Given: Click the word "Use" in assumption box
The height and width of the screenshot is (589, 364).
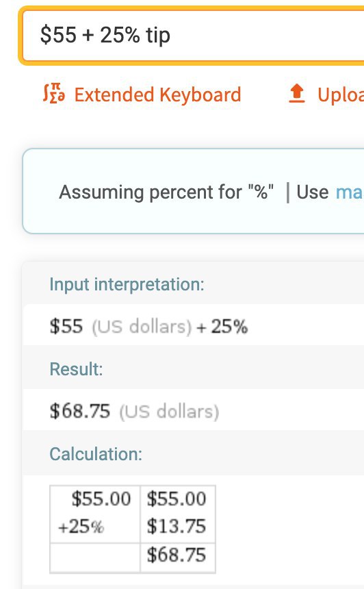Looking at the screenshot, I should click(313, 192).
